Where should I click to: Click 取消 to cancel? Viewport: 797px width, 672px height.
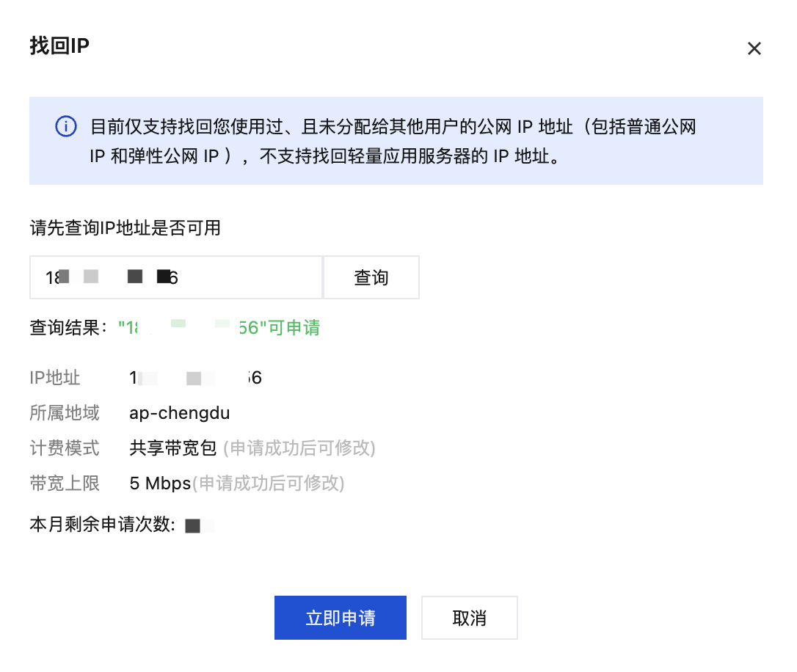pyautogui.click(x=469, y=618)
